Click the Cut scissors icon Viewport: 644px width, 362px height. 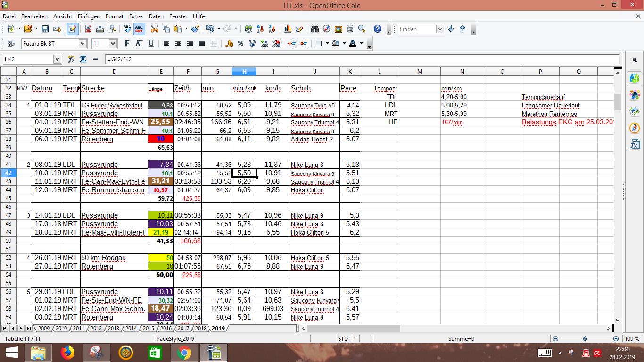154,29
